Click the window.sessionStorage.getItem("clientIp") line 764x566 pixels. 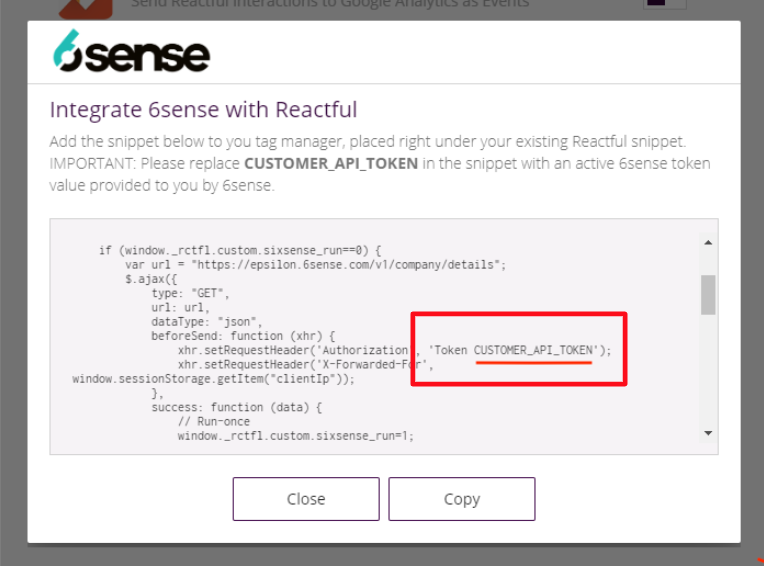tap(213, 378)
